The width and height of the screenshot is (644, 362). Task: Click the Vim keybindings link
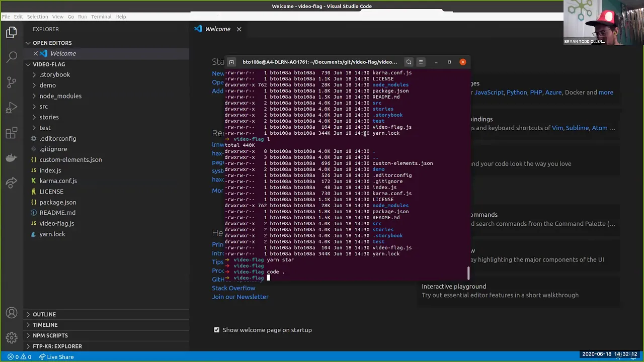coord(557,128)
